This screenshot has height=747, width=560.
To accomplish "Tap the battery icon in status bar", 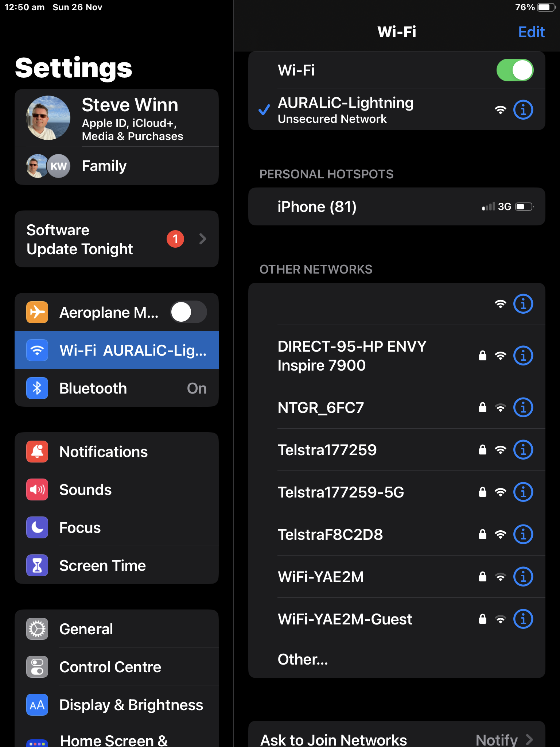I will (546, 7).
